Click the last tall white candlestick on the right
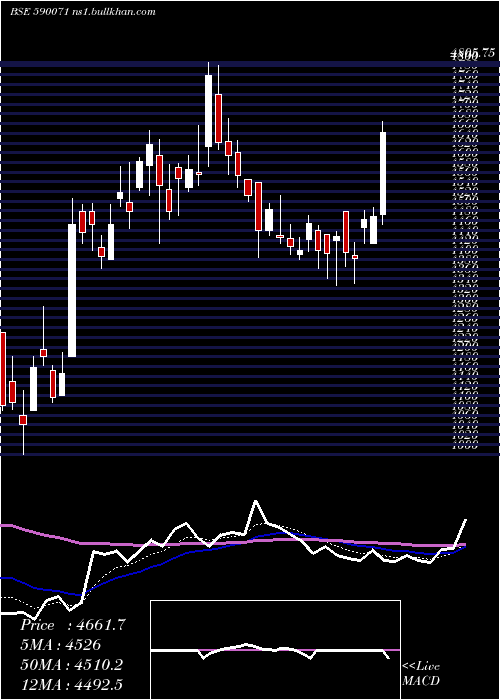 383,173
